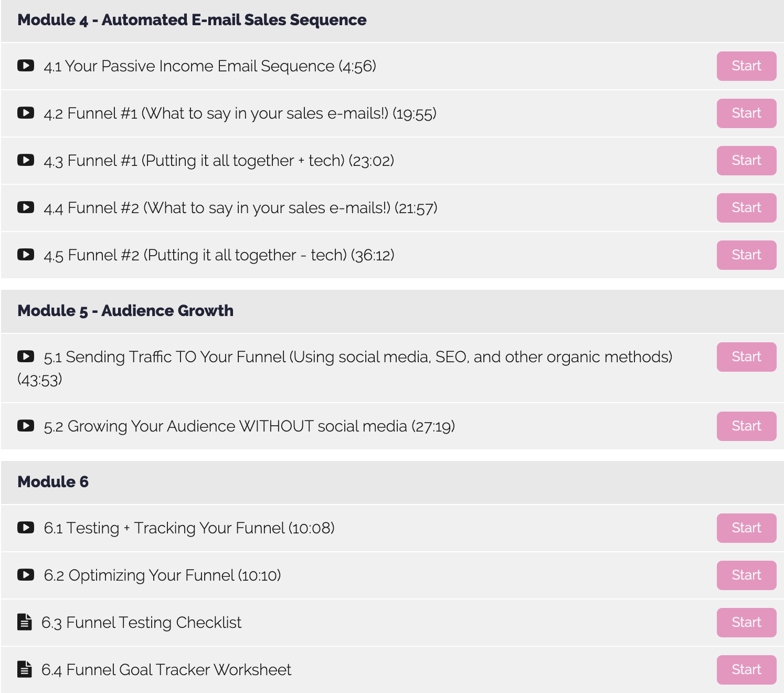Open 5.2 Growing Your Audience WITHOUT social media
Viewport: 784px width, 693px height.
tap(249, 426)
